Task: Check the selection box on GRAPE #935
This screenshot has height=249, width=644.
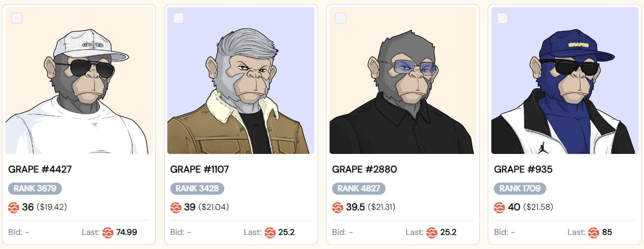Action: [x=502, y=18]
